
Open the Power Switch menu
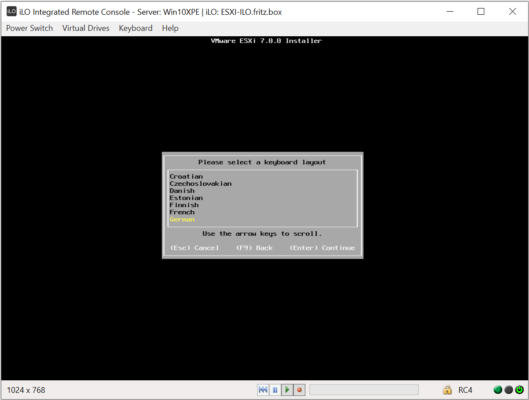(29, 28)
